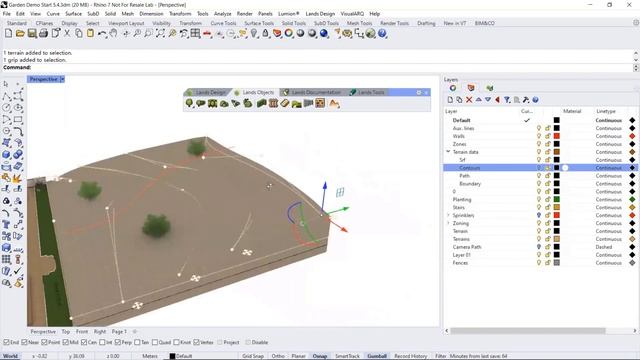Viewport: 640px width, 360px height.
Task: Select the Box solid tool in left sidebar
Action: click(x=6, y=155)
